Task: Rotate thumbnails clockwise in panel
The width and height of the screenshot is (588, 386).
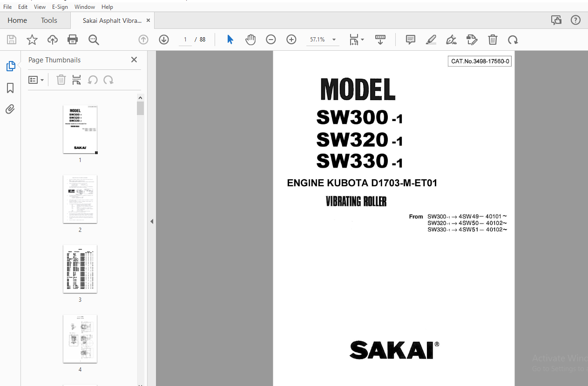Action: 108,80
